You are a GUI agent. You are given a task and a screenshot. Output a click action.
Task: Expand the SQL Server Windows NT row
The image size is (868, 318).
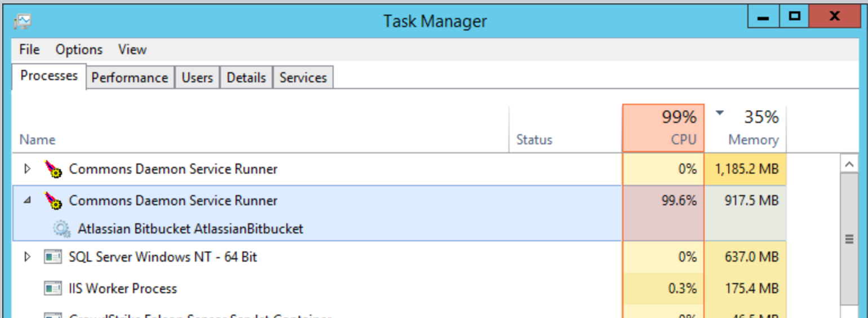(27, 257)
